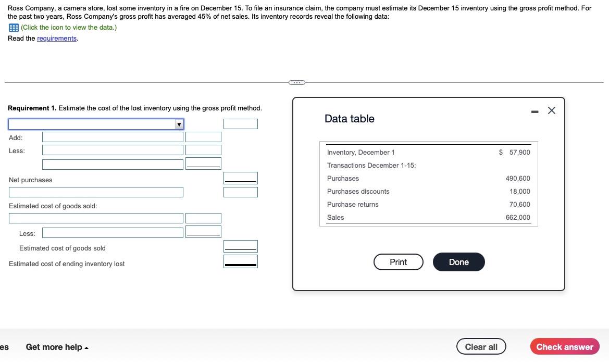Select the Add row amount field
Screen dimensions: 609x364
[x=204, y=137]
